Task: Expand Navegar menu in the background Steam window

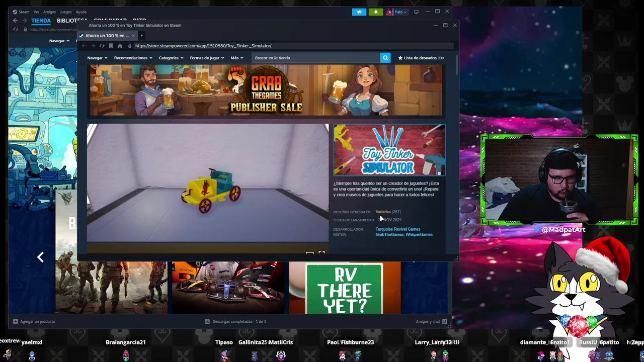Action: (x=59, y=41)
